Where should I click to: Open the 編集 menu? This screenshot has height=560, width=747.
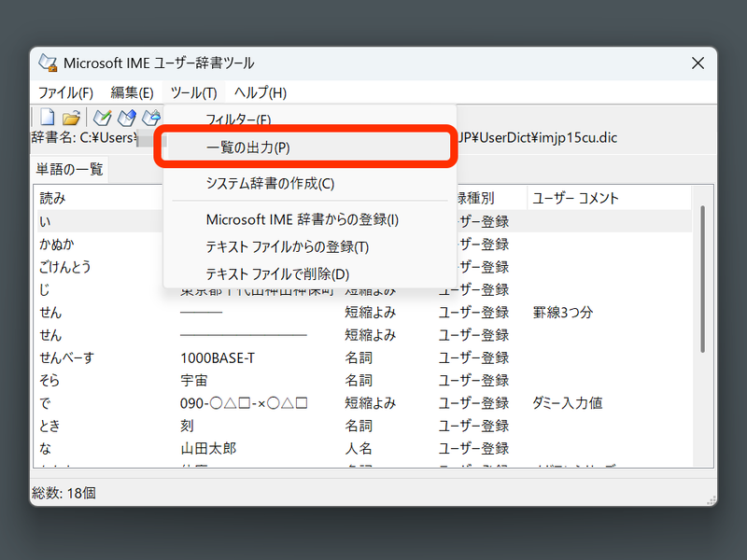point(131,92)
